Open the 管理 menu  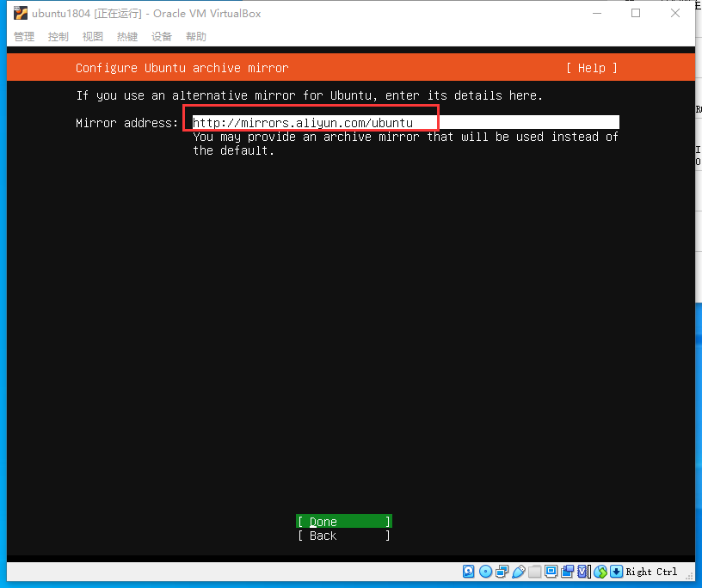tap(23, 36)
